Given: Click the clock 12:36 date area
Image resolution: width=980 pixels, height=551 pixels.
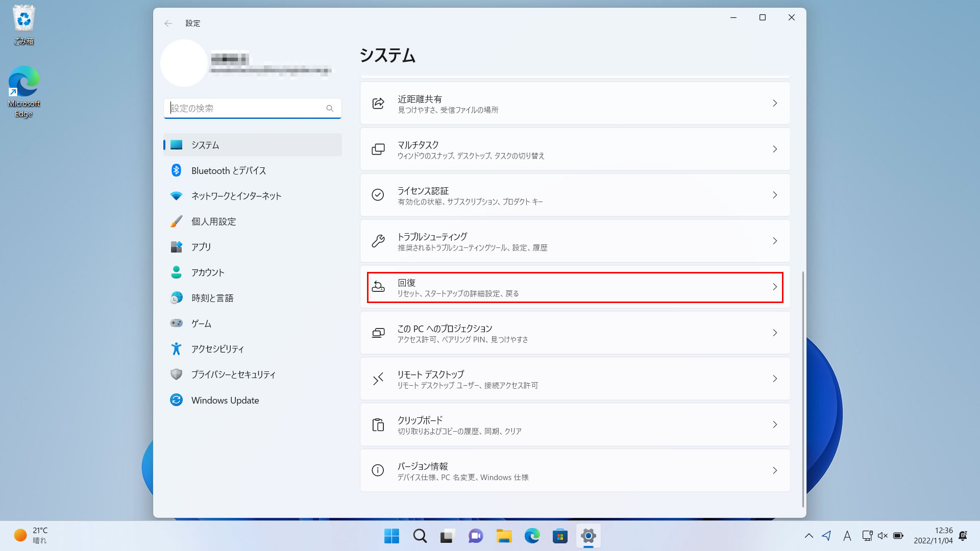Looking at the screenshot, I should 933,536.
